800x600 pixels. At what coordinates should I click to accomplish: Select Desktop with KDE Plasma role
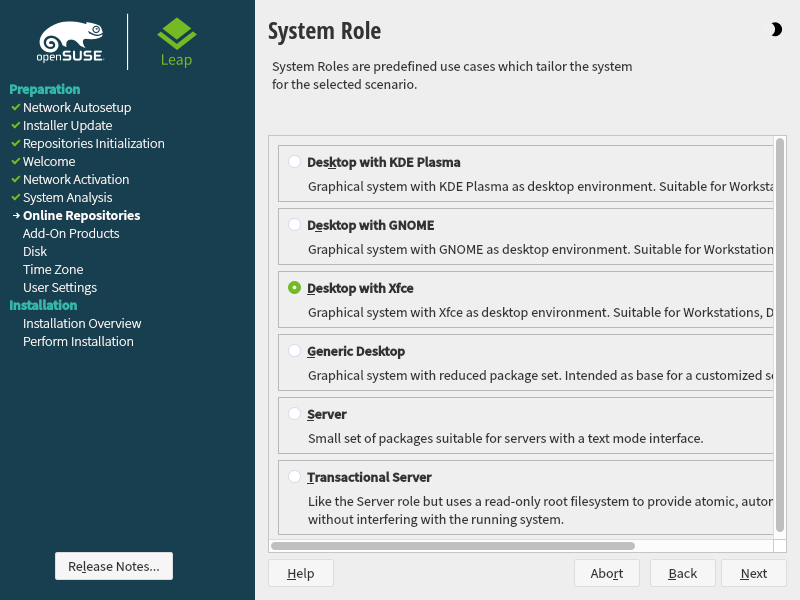pyautogui.click(x=294, y=161)
